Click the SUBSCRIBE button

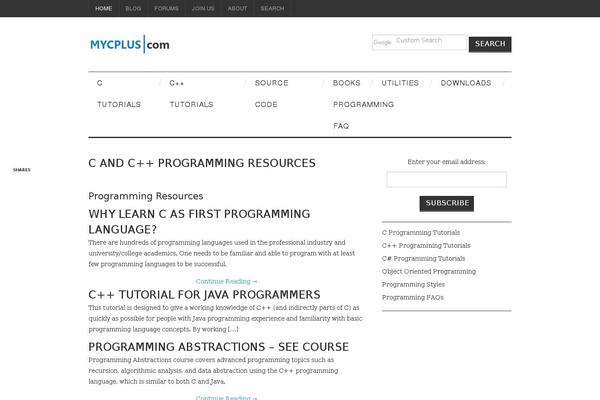coord(447,203)
